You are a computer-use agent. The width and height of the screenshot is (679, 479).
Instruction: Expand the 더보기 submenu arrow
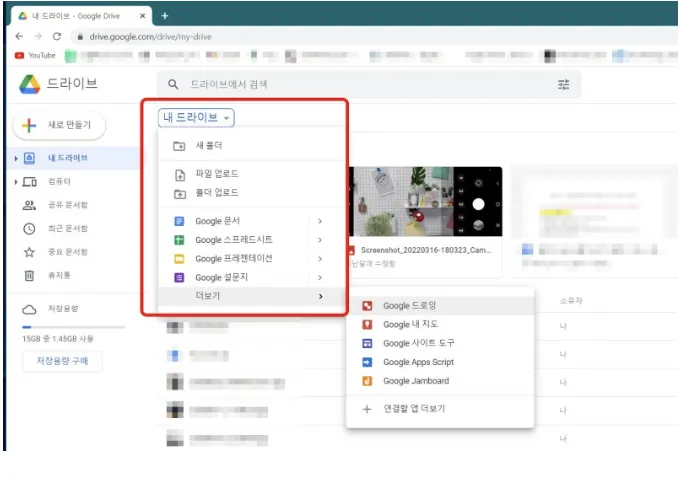(x=320, y=296)
